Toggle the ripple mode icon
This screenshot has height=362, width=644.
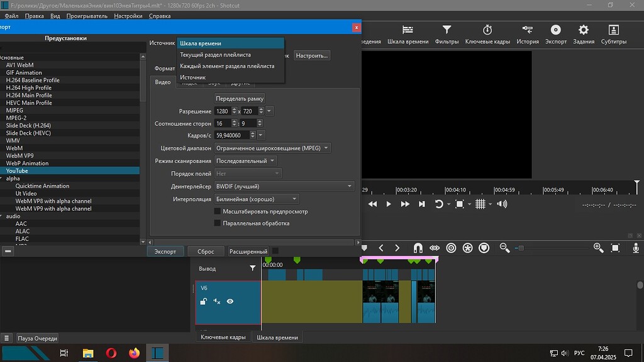(x=451, y=248)
